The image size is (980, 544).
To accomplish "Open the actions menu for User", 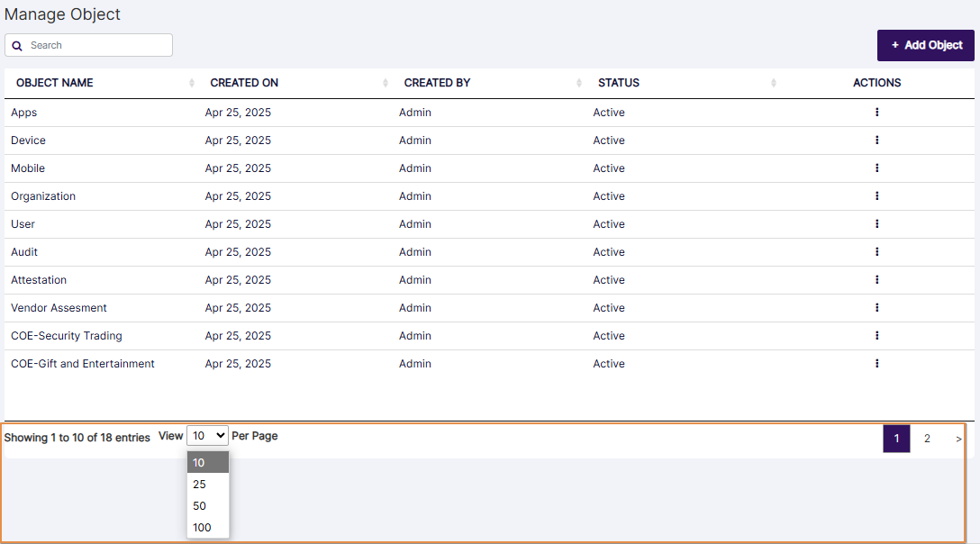I will pyautogui.click(x=876, y=223).
